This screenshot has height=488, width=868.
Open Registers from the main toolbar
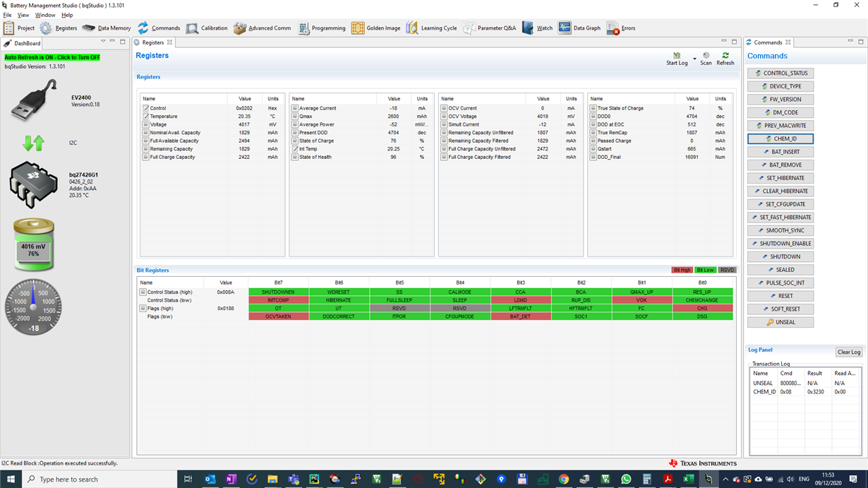click(x=59, y=28)
